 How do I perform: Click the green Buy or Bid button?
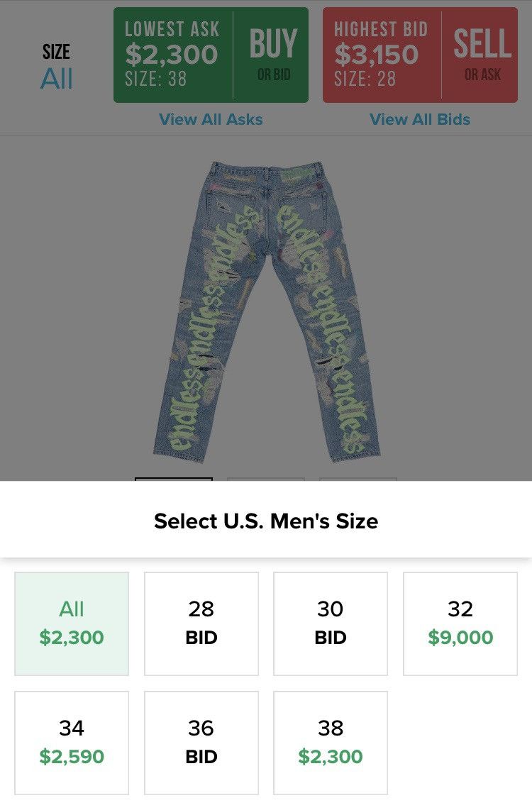click(272, 55)
